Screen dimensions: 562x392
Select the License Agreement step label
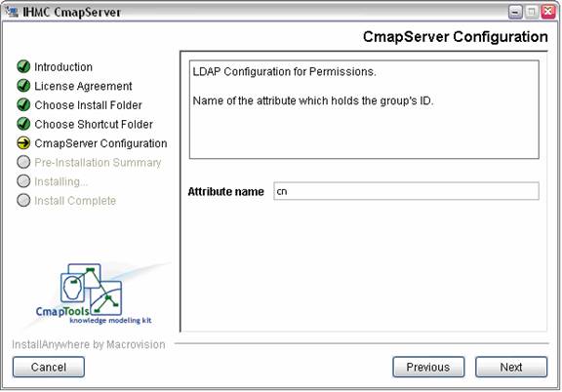83,86
